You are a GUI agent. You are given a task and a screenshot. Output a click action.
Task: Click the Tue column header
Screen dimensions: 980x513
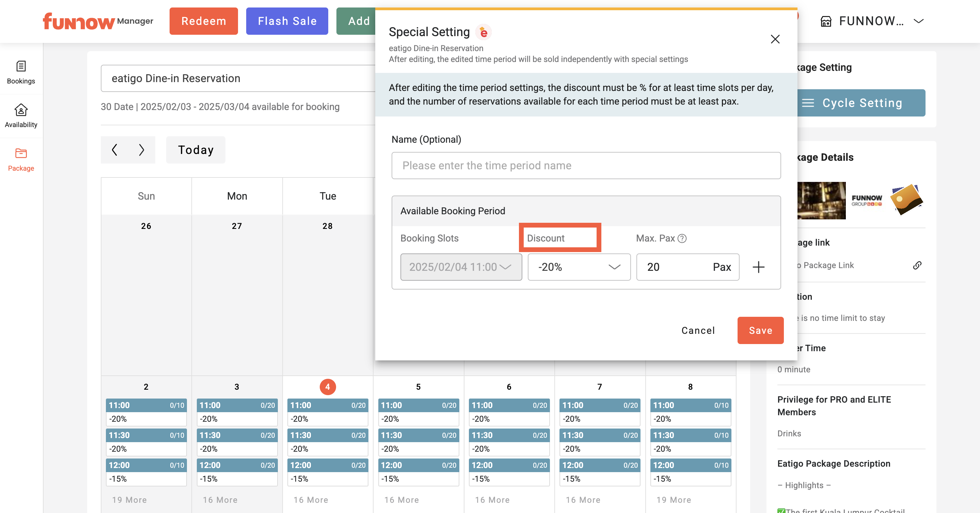coord(328,196)
